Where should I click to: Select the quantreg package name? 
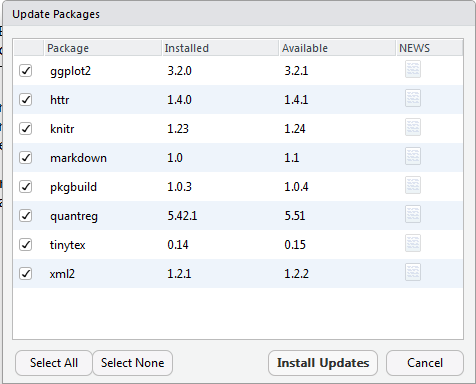point(74,216)
